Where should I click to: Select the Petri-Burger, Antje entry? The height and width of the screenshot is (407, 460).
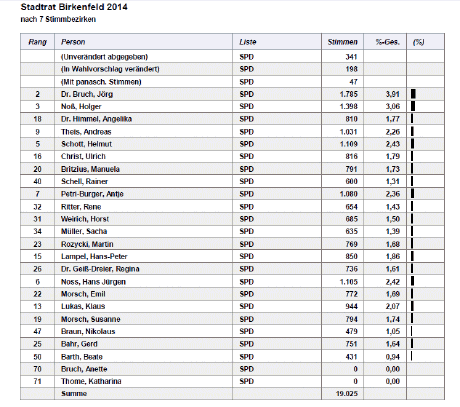[x=92, y=194]
